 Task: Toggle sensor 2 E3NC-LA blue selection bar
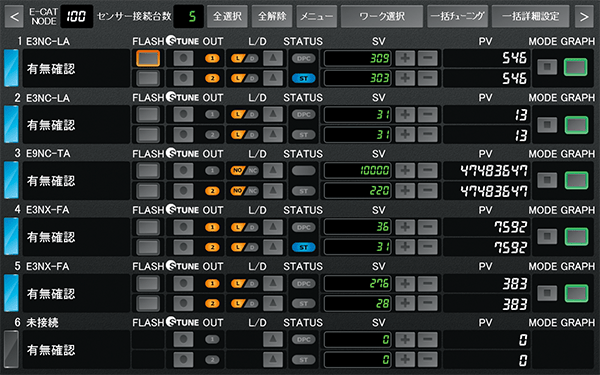(x=11, y=124)
